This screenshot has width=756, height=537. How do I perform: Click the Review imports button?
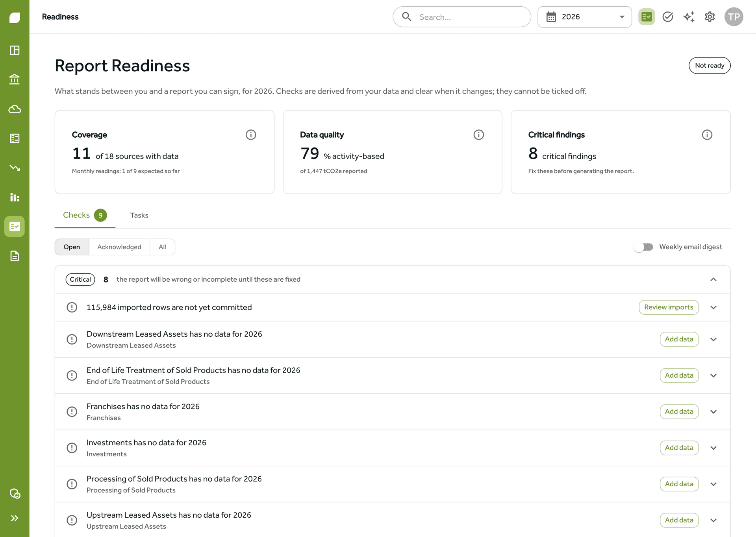(x=669, y=307)
